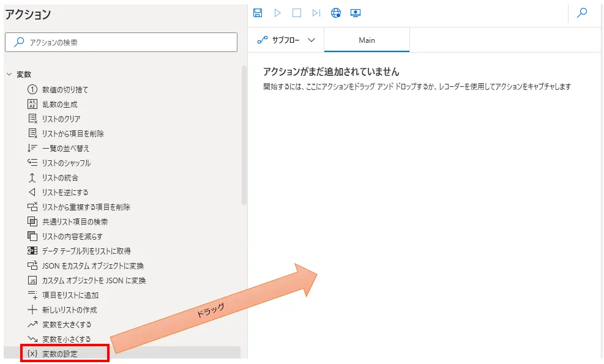Viewport: 604px width, 364px height.
Task: Click Run next action step icon
Action: [316, 13]
